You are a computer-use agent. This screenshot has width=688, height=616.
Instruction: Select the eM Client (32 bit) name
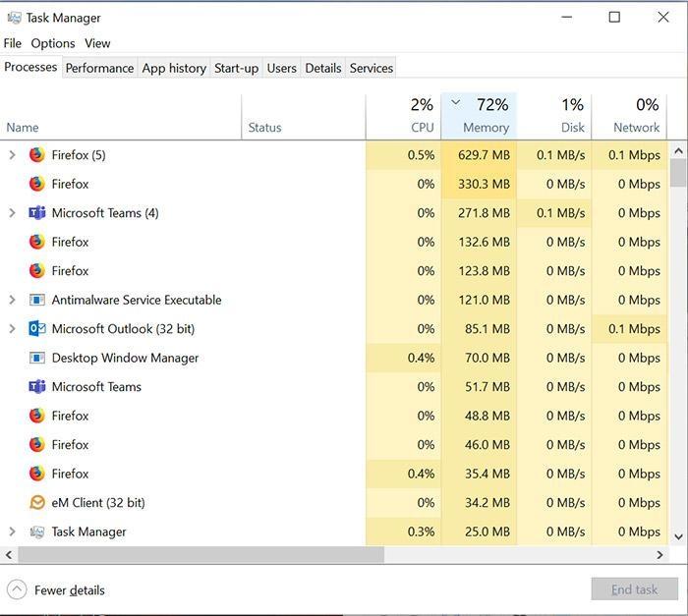coord(98,503)
